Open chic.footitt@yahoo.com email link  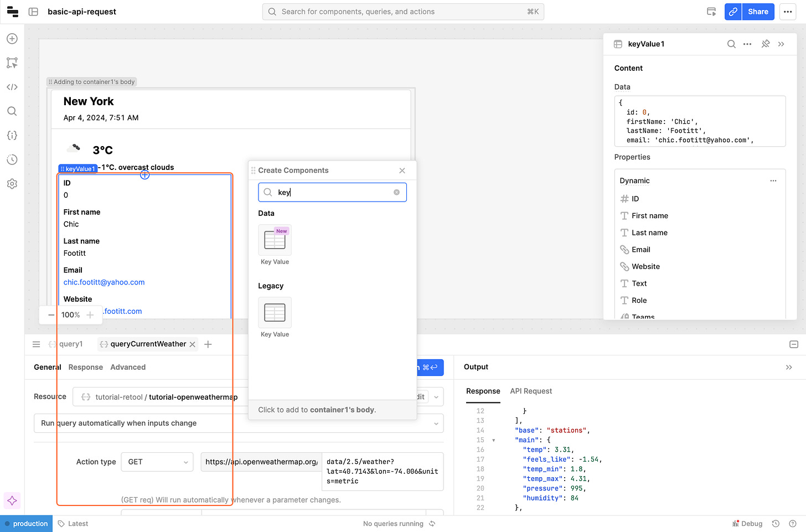pos(104,282)
